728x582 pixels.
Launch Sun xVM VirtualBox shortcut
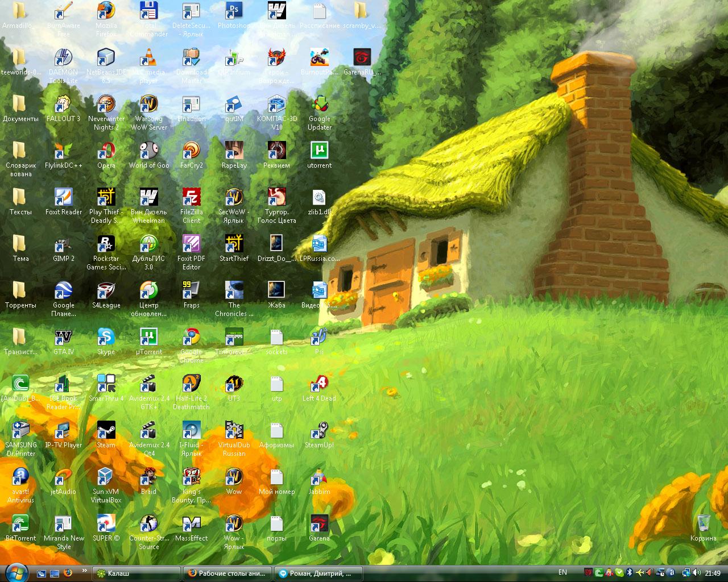pyautogui.click(x=106, y=485)
